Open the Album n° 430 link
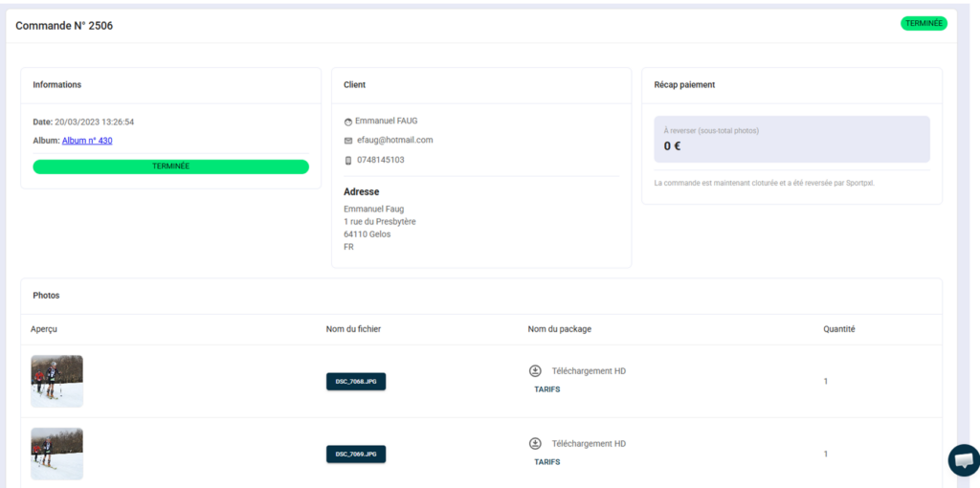Viewport: 980px width, 488px height. tap(87, 141)
